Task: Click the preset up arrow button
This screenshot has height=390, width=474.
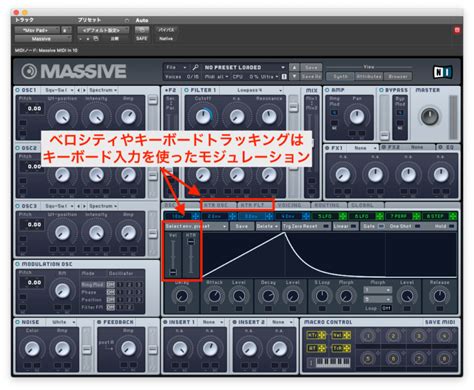Action: (x=294, y=67)
